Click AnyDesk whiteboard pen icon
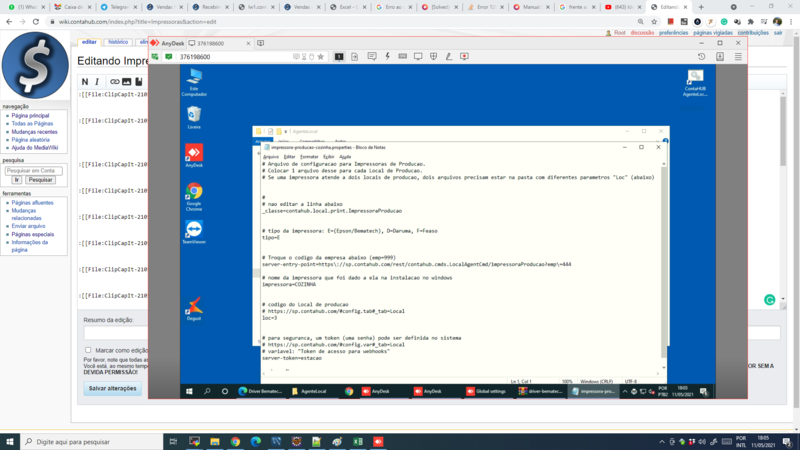Screen dimensions: 800x450 tap(448, 57)
